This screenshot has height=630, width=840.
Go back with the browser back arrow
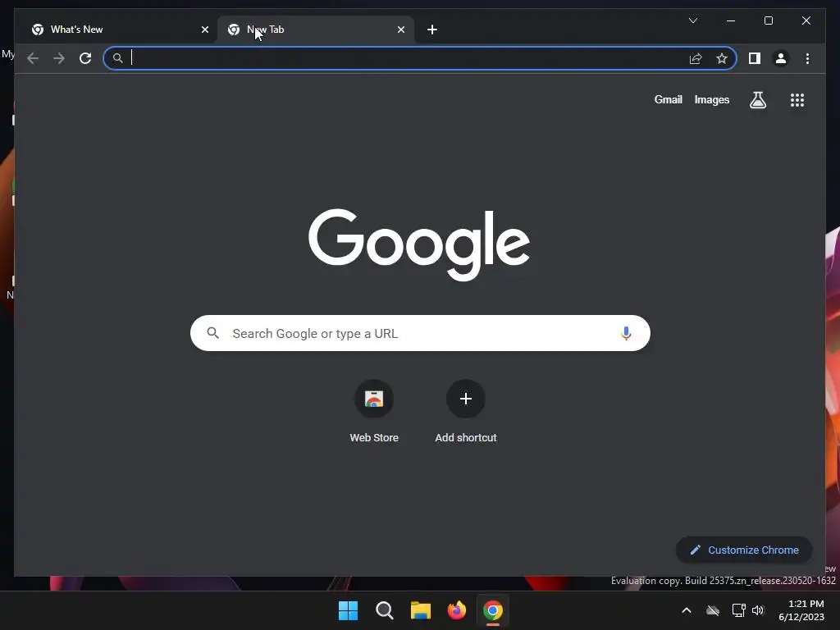(x=33, y=58)
